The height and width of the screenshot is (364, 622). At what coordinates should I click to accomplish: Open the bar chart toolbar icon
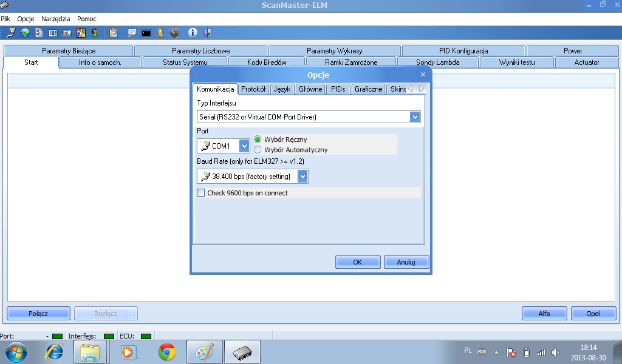(x=67, y=33)
